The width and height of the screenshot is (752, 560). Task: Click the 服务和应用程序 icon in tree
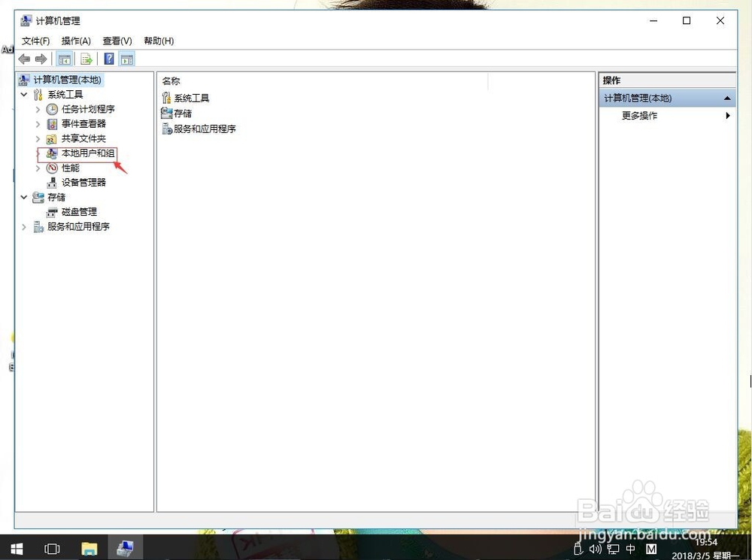click(38, 227)
